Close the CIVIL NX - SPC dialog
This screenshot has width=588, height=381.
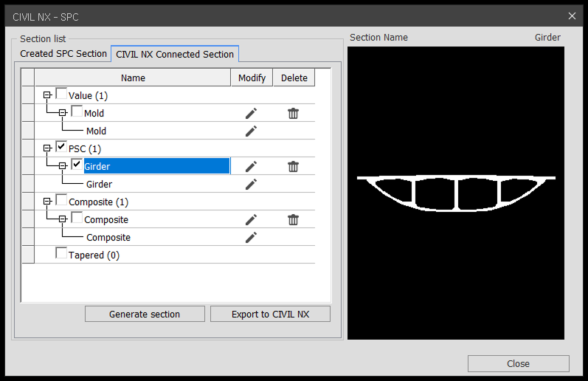(572, 16)
